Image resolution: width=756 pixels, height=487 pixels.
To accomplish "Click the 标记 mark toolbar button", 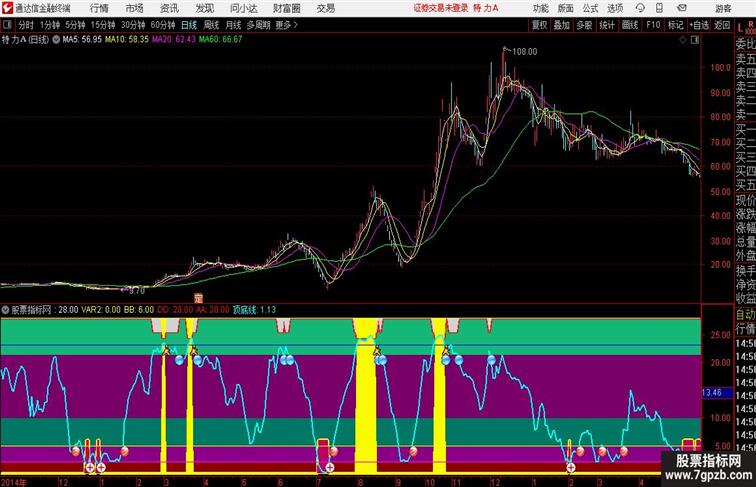I will (x=675, y=25).
